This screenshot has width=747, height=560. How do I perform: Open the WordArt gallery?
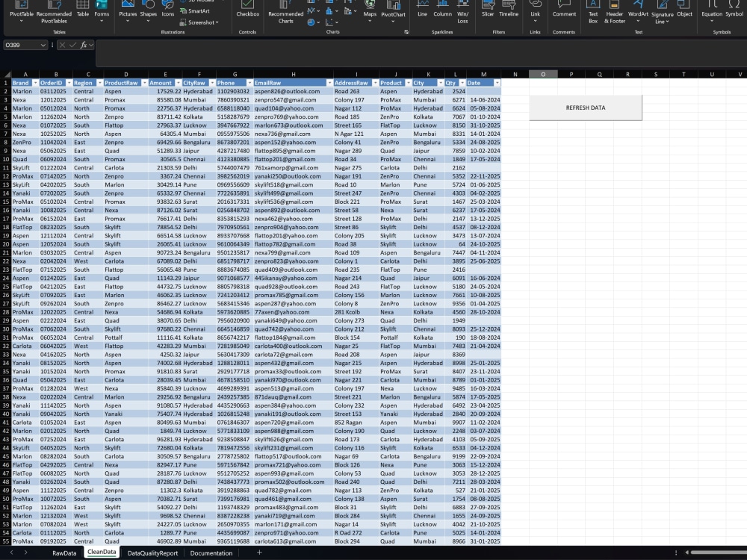point(638,11)
